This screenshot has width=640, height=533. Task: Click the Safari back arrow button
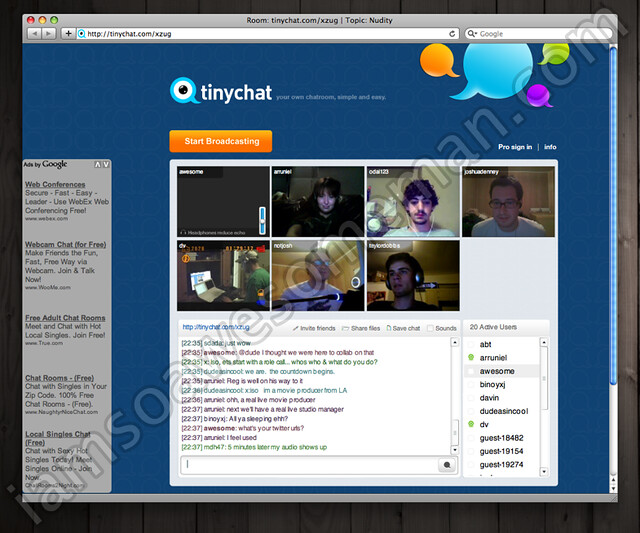tap(35, 33)
